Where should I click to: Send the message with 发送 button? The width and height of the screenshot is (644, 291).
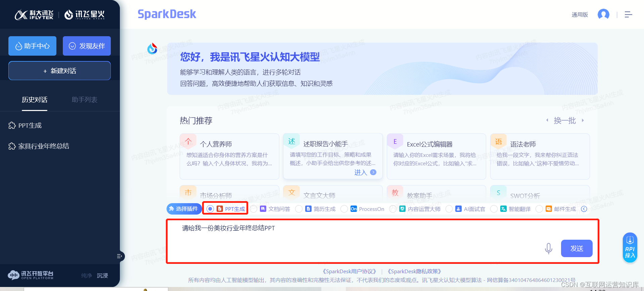pyautogui.click(x=577, y=248)
